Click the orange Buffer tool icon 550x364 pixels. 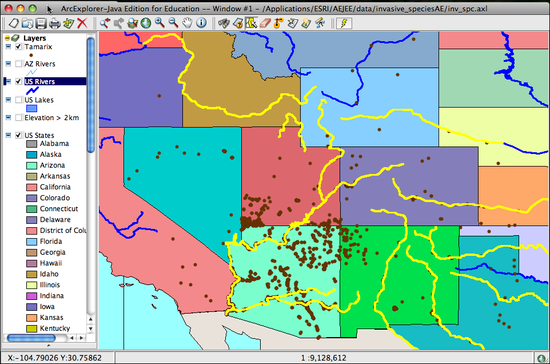coord(279,23)
